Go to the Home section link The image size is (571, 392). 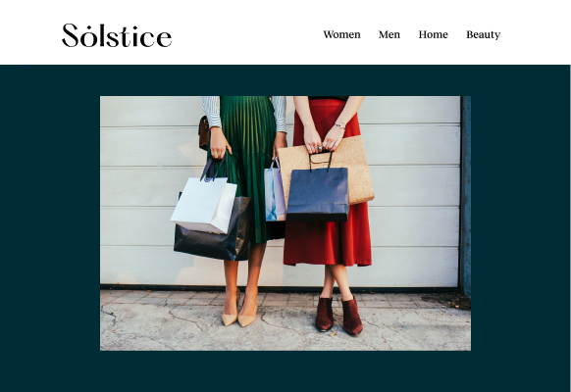(433, 34)
